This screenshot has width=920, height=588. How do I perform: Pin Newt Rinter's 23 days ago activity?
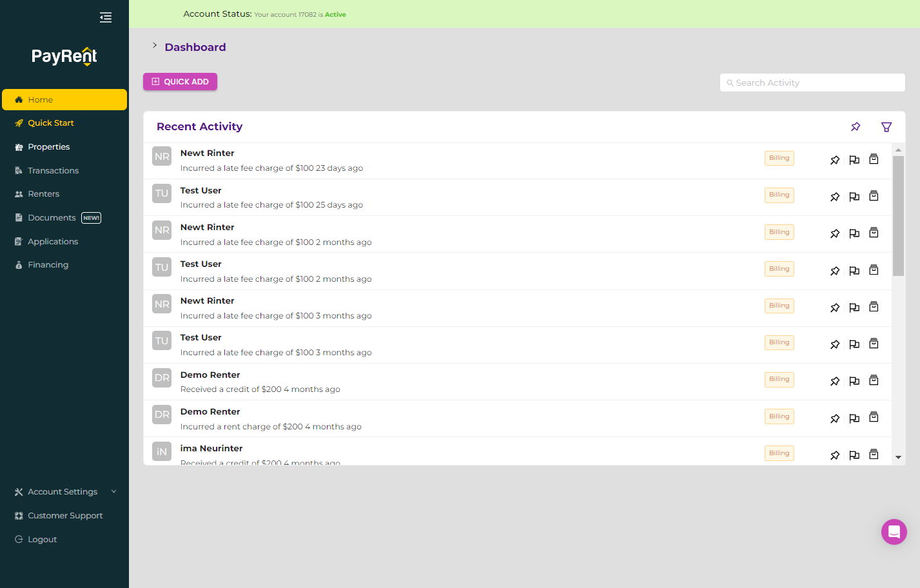coord(835,160)
